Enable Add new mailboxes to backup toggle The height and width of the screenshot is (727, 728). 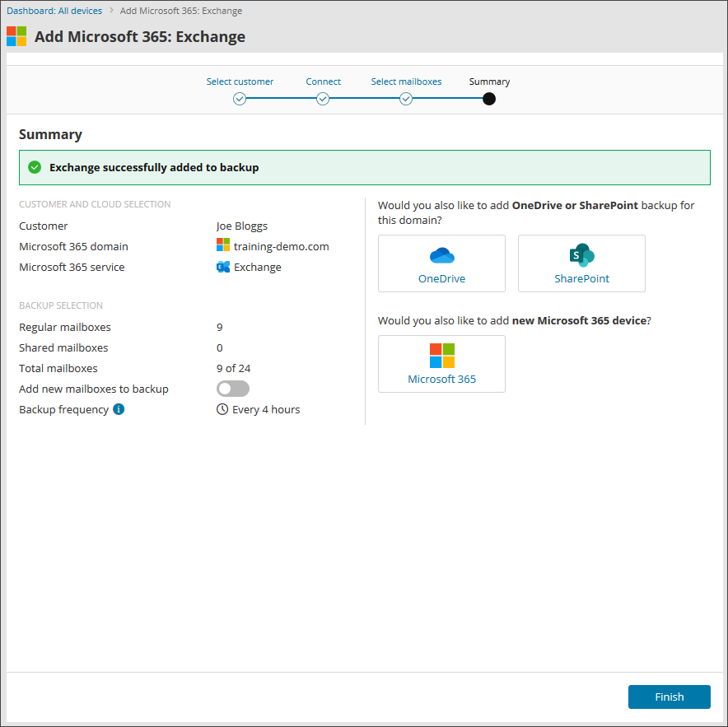click(233, 389)
